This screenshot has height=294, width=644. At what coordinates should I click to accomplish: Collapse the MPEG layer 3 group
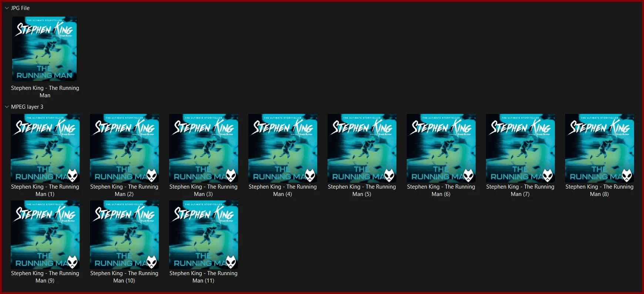(7, 107)
